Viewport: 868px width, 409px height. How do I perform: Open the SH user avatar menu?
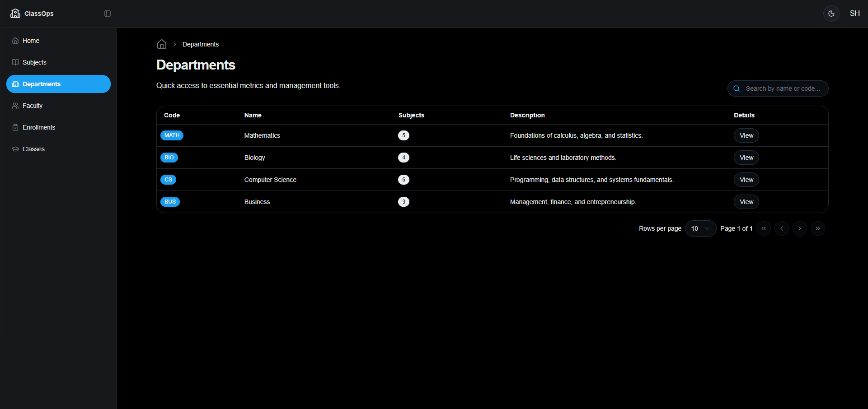click(855, 14)
